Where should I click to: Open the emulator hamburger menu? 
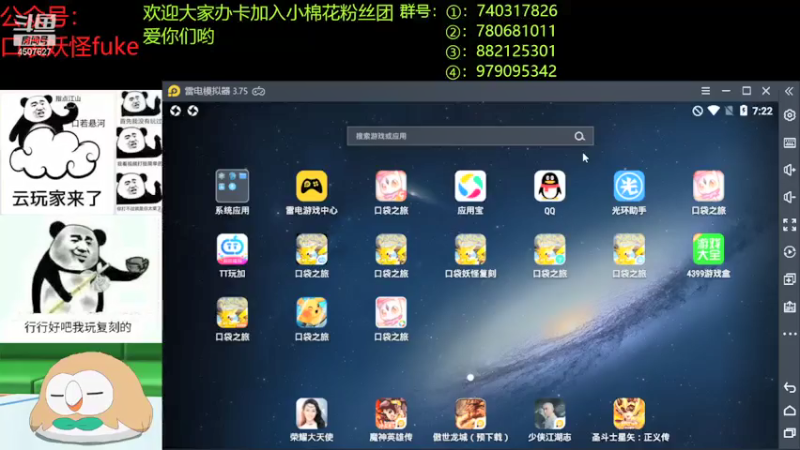706,91
